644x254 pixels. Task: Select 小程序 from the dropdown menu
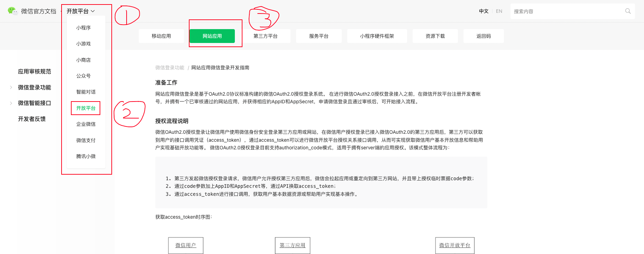pyautogui.click(x=83, y=28)
